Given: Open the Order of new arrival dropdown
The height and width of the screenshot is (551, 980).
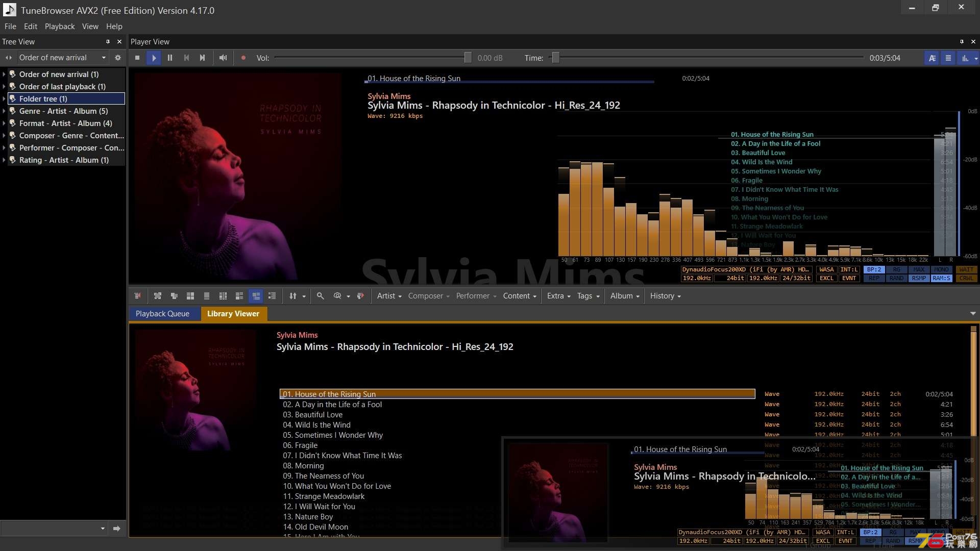Looking at the screenshot, I should 62,58.
